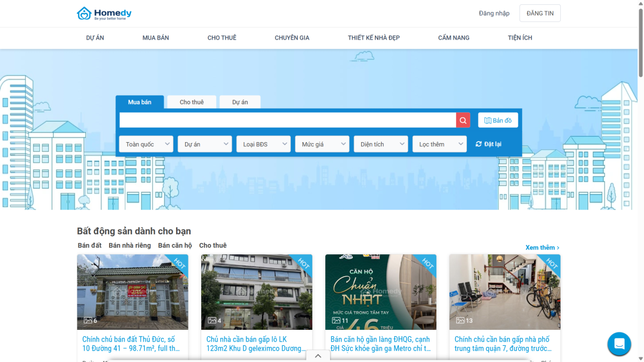Open listing title Chính chủ cần bán gấp nhà phố
Viewport: 644px width, 362px height.
[503, 344]
